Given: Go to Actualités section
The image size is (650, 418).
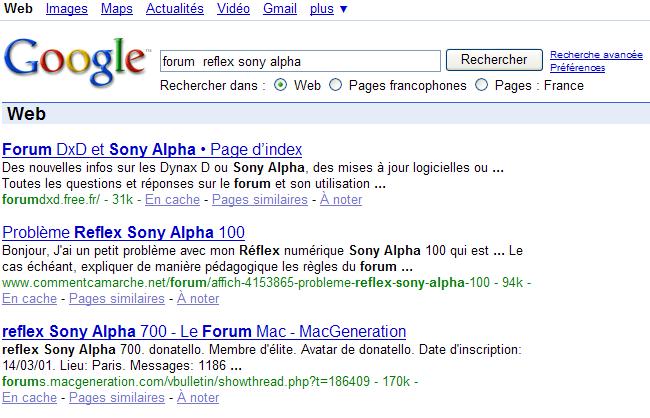Looking at the screenshot, I should 174,9.
